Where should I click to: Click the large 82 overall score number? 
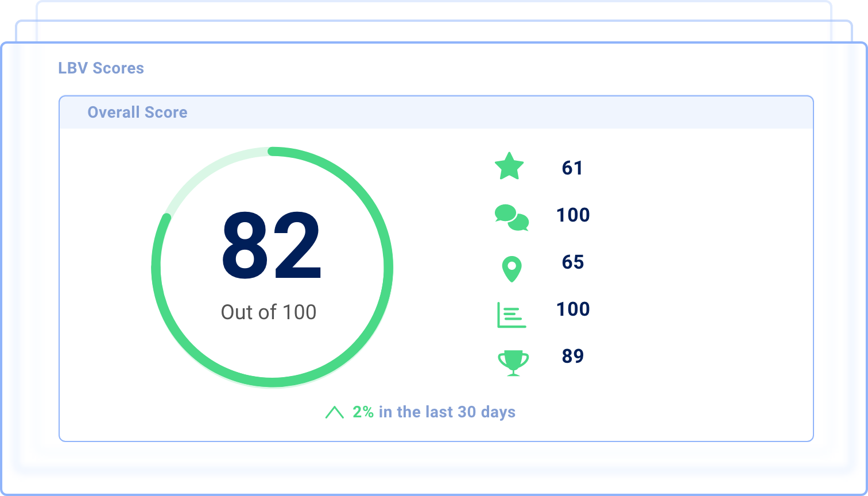coord(272,246)
